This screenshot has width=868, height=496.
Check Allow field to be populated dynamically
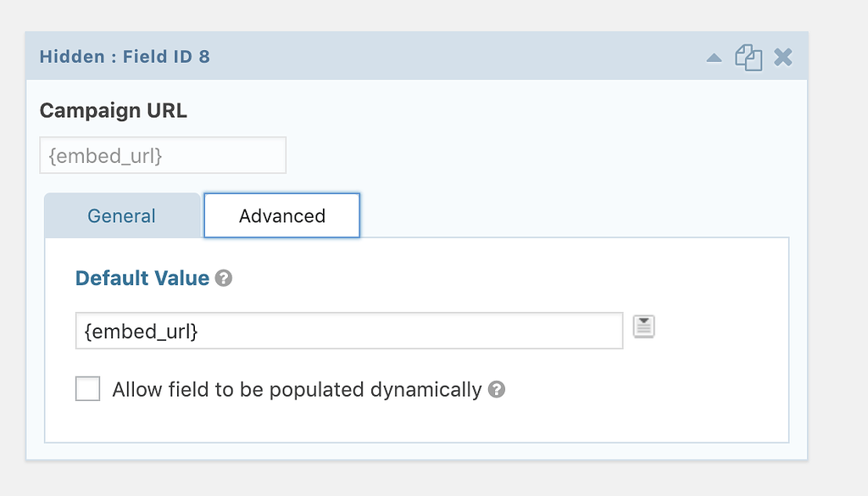(x=87, y=388)
